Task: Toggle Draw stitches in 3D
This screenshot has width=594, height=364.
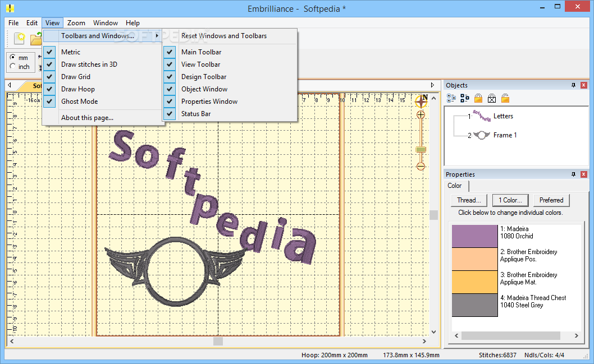Action: pyautogui.click(x=102, y=64)
